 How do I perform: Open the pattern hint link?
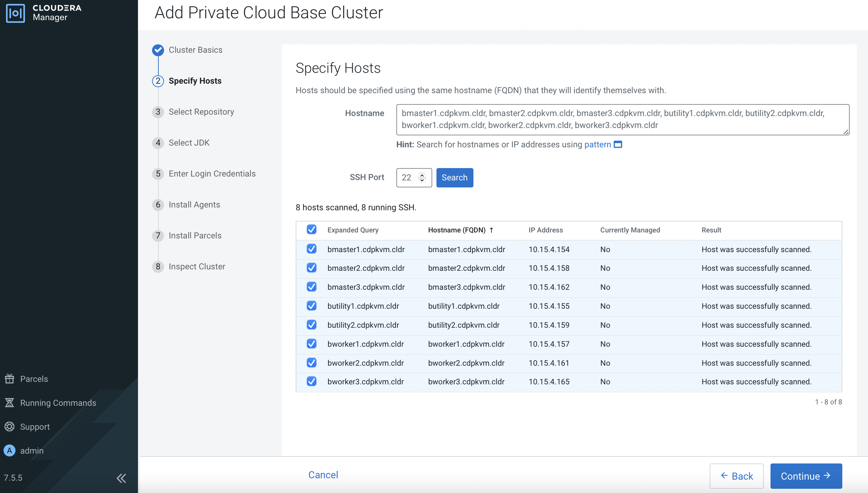click(x=597, y=145)
